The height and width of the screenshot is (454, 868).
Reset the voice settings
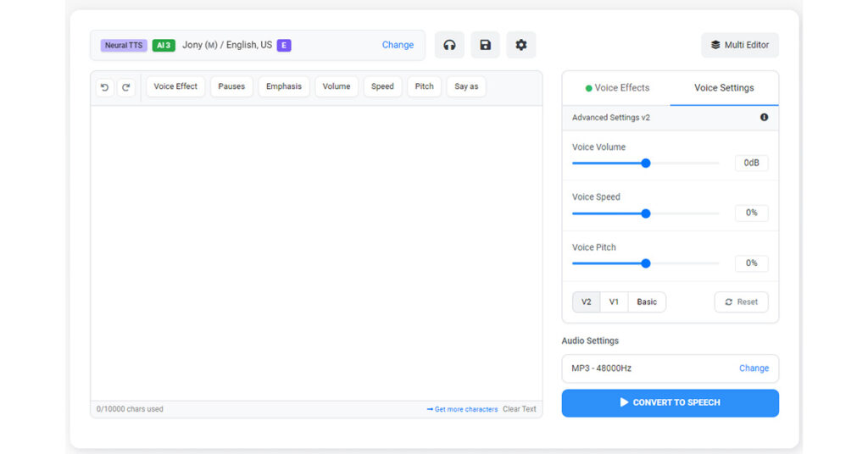tap(741, 302)
